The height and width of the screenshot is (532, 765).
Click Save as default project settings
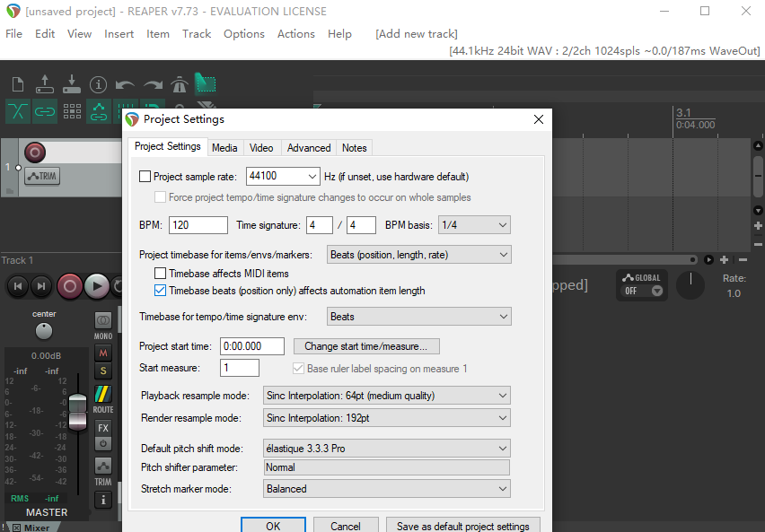point(463,526)
